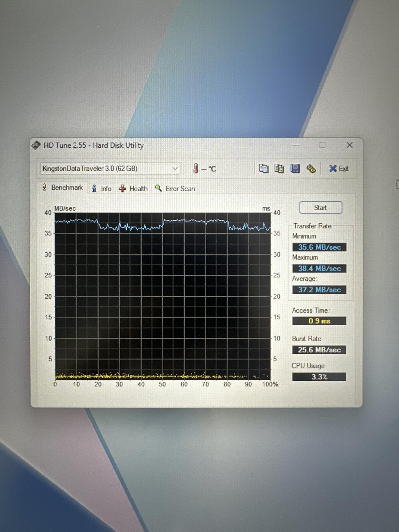Switch to the Benchmark tab

coord(62,188)
